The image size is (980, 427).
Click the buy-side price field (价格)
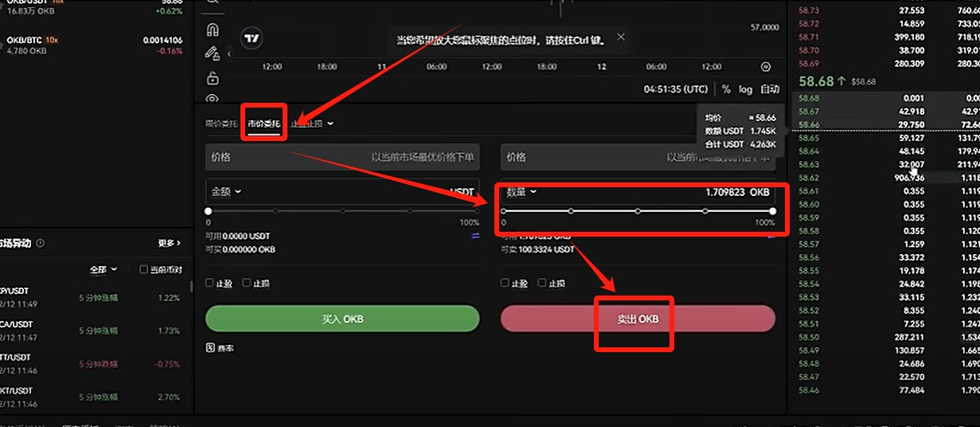[x=342, y=158]
